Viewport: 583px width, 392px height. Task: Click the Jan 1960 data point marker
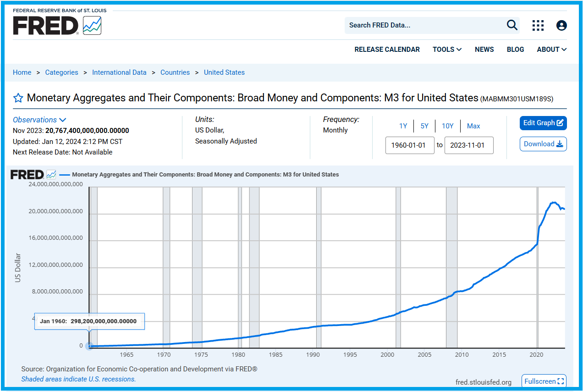coord(90,346)
